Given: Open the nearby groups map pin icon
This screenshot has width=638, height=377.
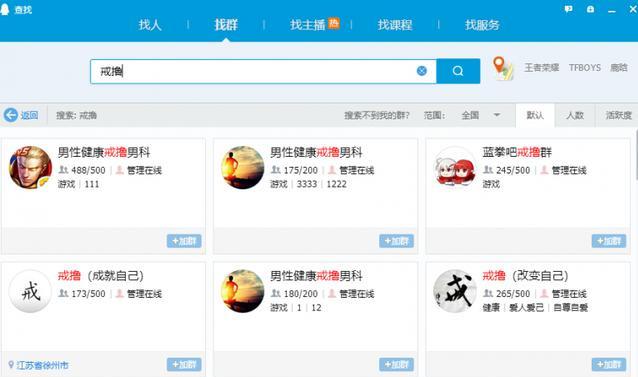Looking at the screenshot, I should click(x=502, y=68).
